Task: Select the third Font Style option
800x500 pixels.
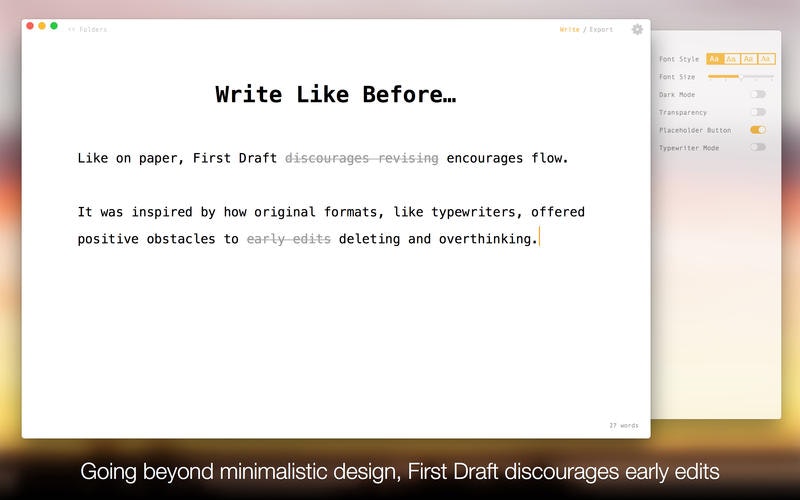Action: coord(748,59)
